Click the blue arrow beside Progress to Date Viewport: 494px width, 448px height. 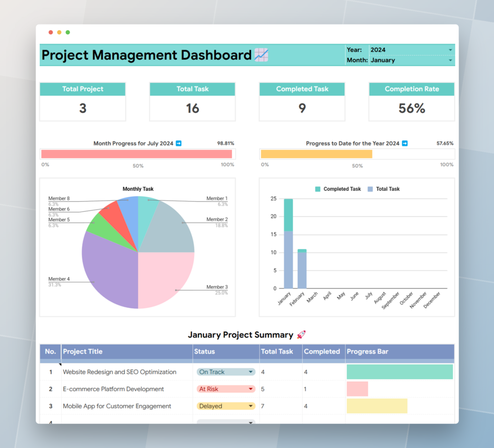point(405,143)
